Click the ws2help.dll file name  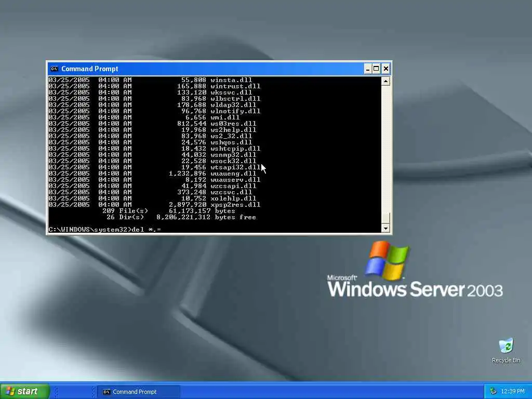point(233,129)
